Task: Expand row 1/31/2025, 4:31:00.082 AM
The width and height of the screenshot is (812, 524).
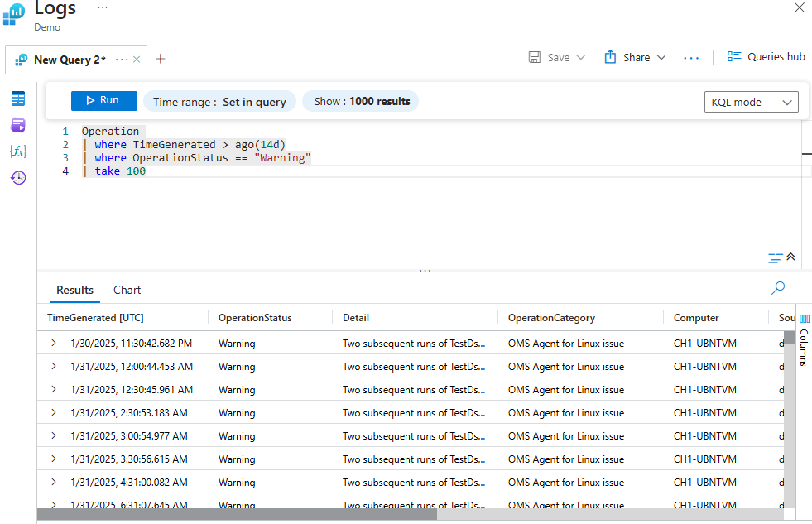Action: (53, 482)
